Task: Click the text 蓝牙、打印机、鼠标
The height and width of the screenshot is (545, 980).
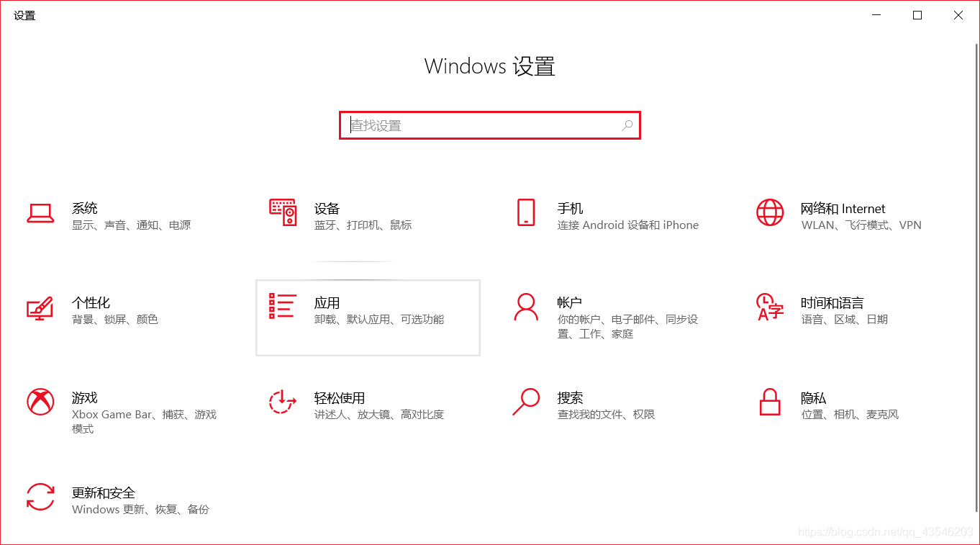Action: coord(363,225)
